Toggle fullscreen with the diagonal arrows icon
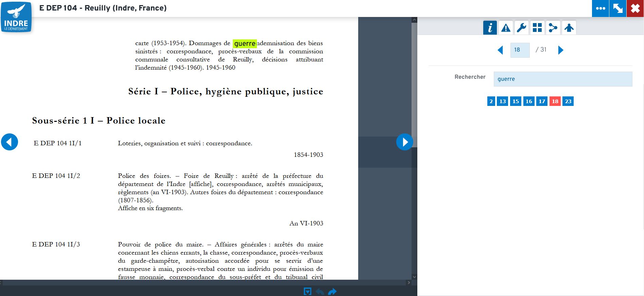 [617, 8]
